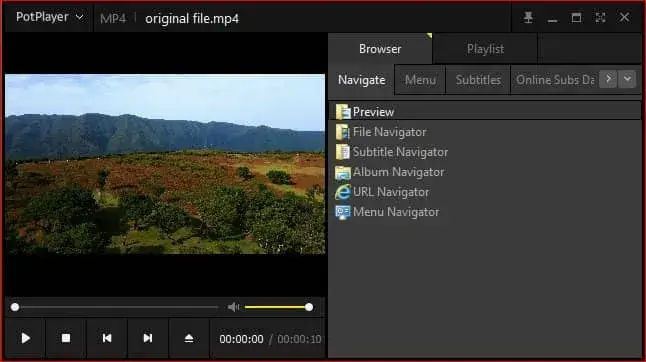Click the original file.mp4 title
The image size is (646, 362).
pos(192,19)
